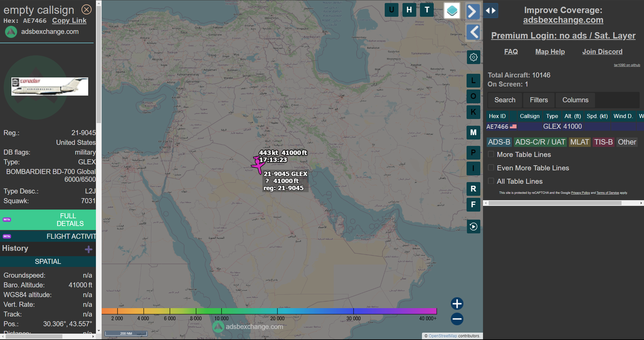Select the pink aircraft marker on map
Viewport: 644px width, 340px height.
click(258, 165)
